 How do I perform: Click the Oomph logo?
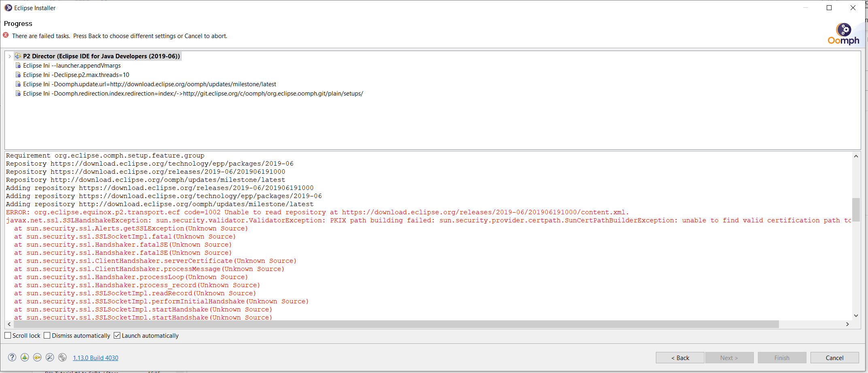pos(844,34)
